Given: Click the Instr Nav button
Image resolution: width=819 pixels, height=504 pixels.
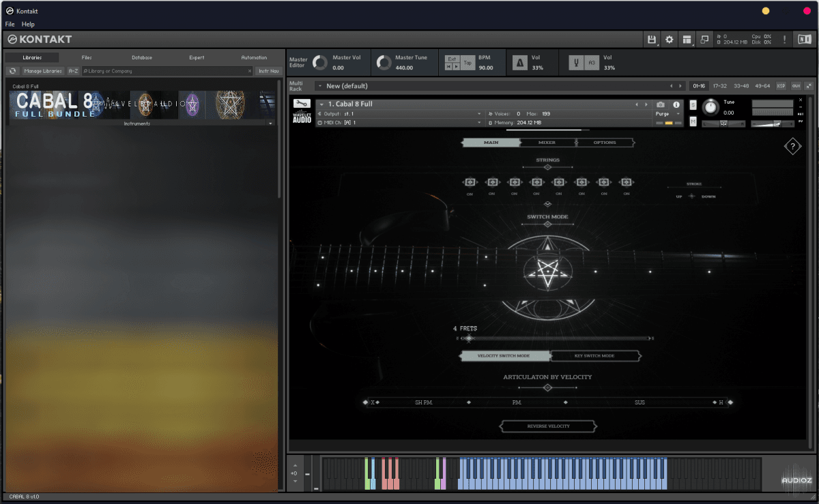Looking at the screenshot, I should point(268,71).
